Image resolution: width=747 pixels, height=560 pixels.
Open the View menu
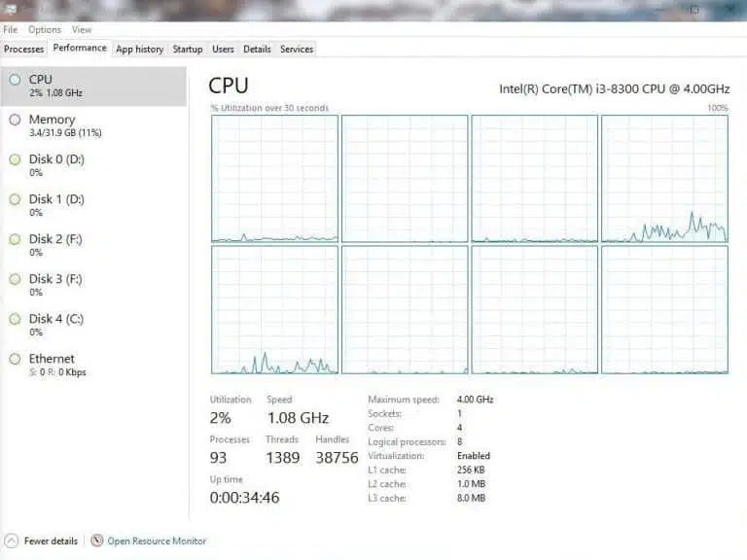82,29
